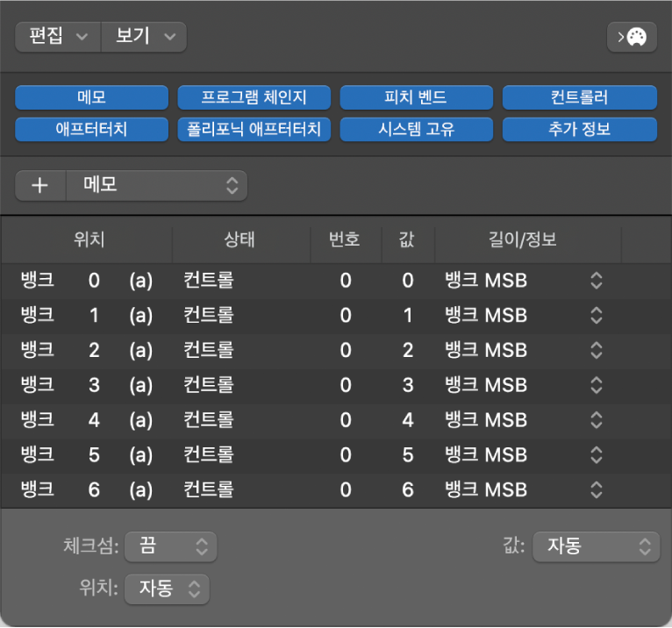Toggle the 폴리포닉 애프터터치 filter button
The image size is (672, 628).
[254, 129]
